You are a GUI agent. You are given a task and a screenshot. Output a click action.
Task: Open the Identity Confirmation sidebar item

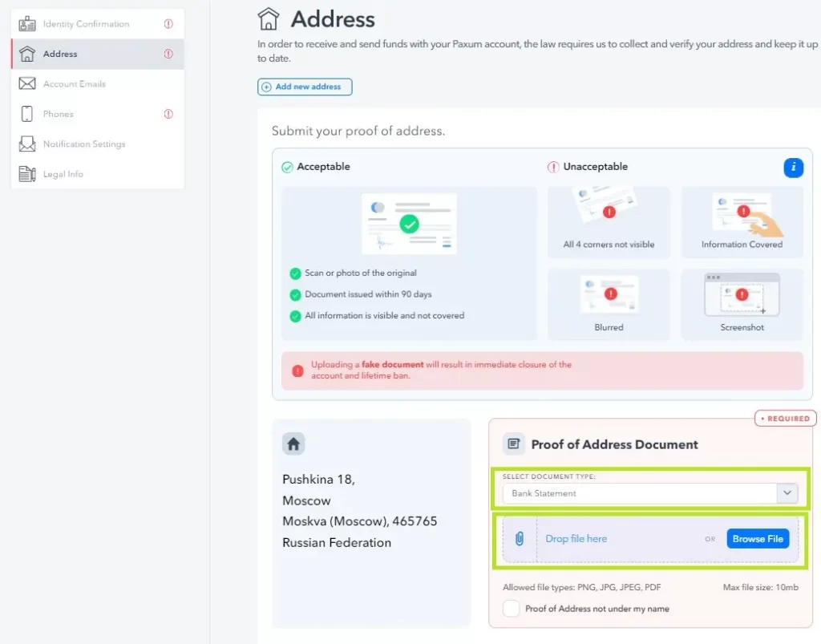point(97,24)
